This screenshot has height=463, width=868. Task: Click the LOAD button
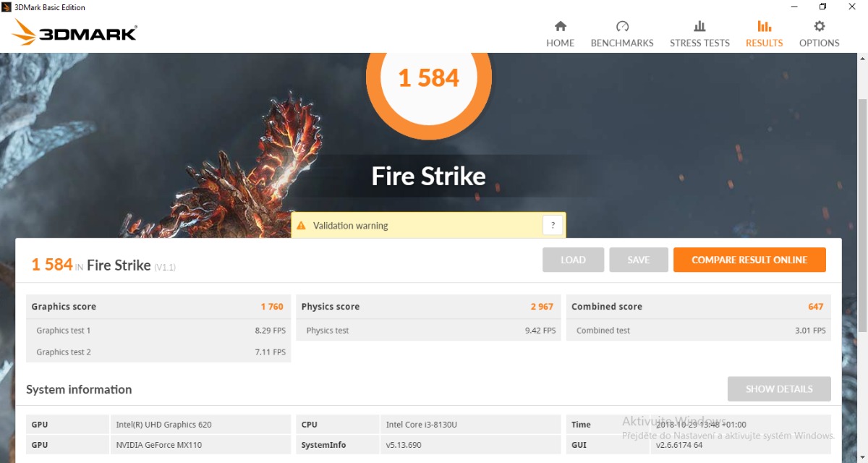click(573, 260)
